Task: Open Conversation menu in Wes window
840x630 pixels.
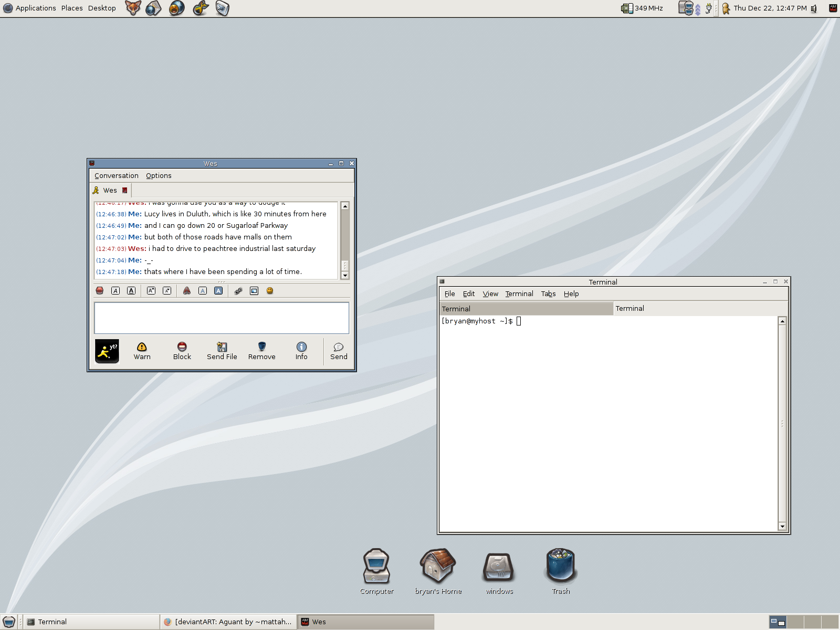Action: point(117,176)
